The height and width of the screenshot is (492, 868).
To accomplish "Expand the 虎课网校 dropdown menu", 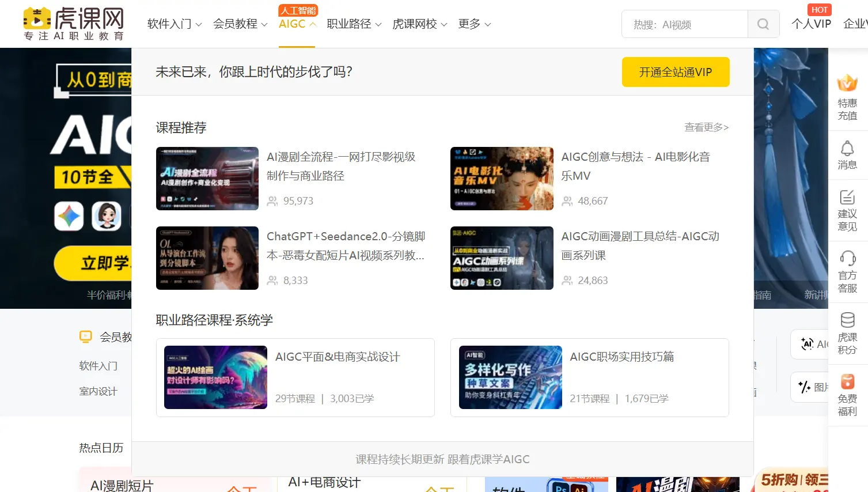I will 420,24.
